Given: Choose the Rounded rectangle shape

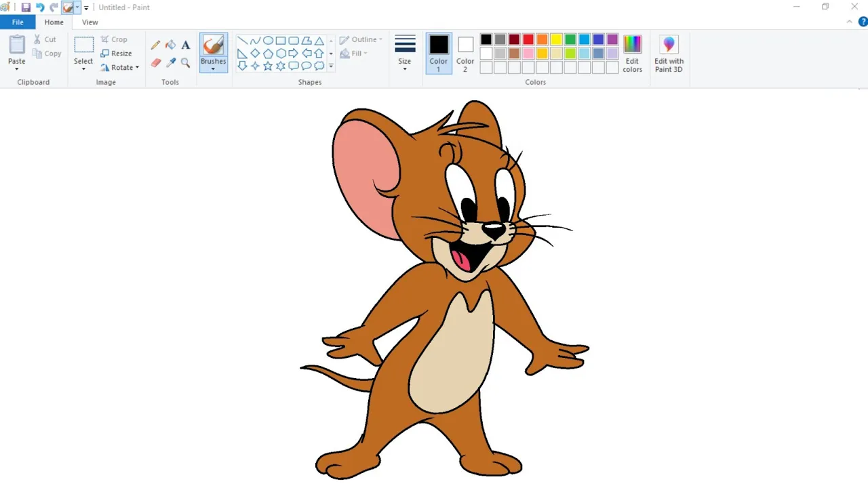Looking at the screenshot, I should pyautogui.click(x=294, y=41).
